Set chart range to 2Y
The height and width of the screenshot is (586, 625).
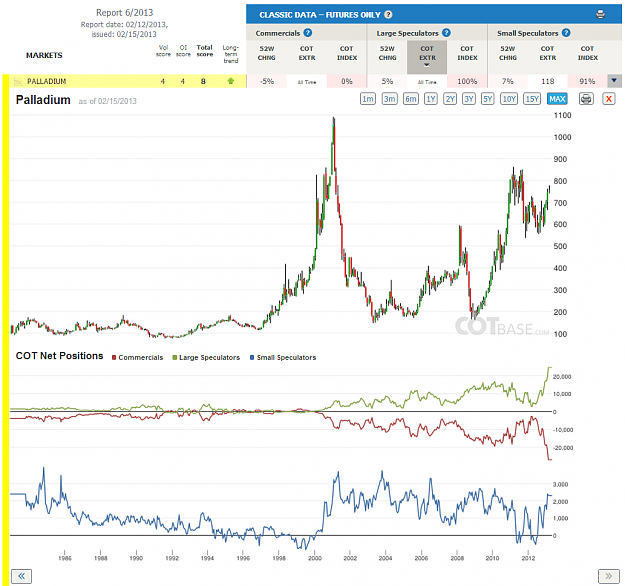[450, 98]
